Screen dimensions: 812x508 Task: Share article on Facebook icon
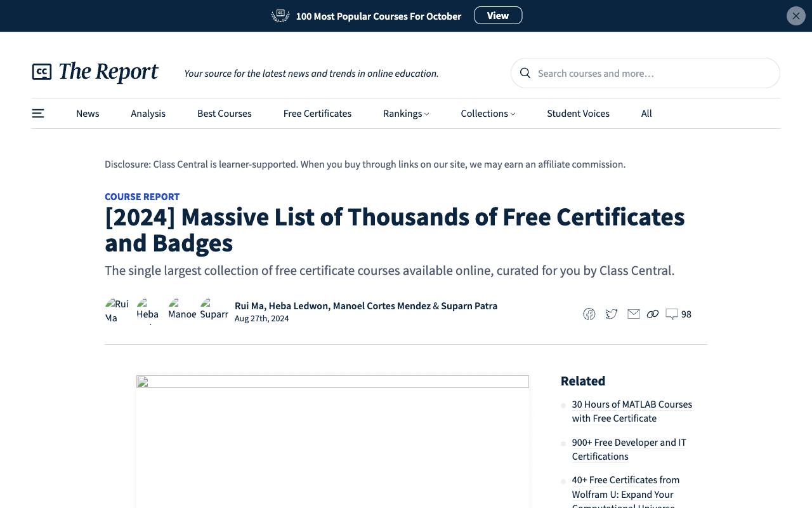[x=589, y=314]
